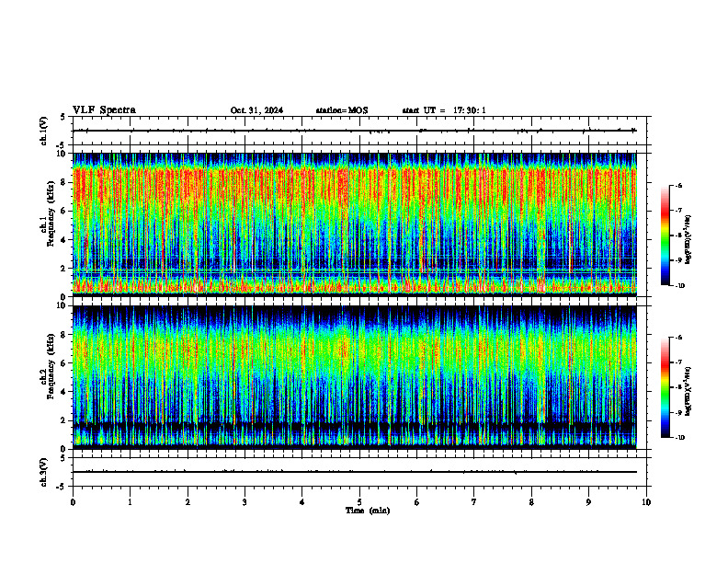
Task: Click the "-10" value on ch.2 color bar
Action: 679,437
